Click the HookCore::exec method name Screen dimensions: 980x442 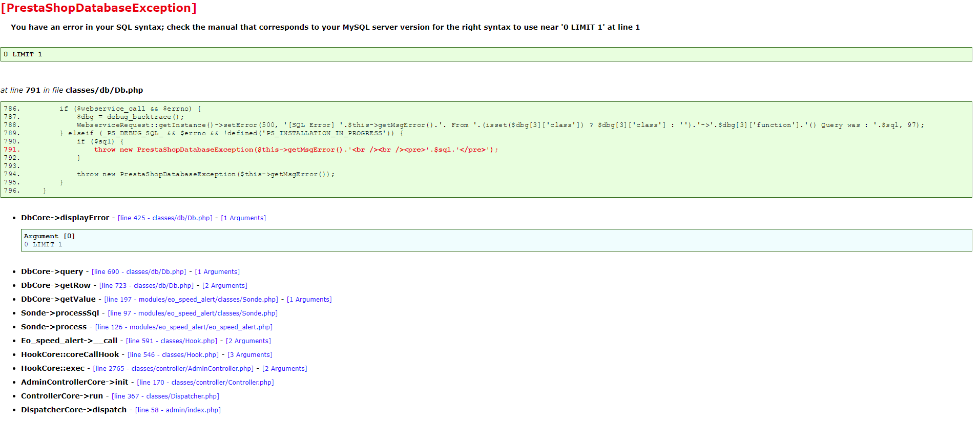point(53,368)
